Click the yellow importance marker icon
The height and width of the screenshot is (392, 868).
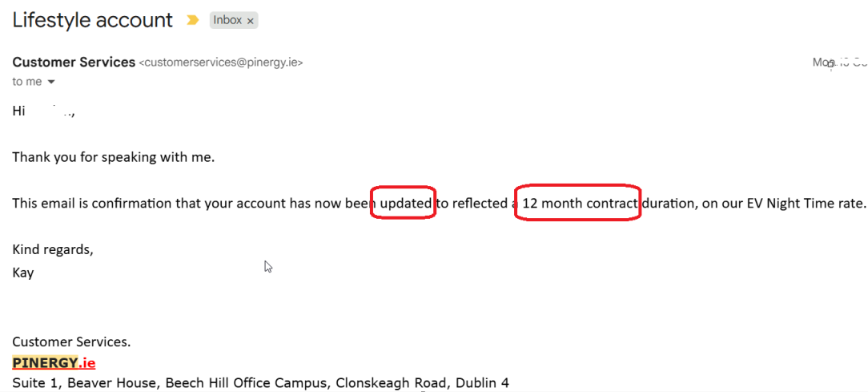click(192, 21)
